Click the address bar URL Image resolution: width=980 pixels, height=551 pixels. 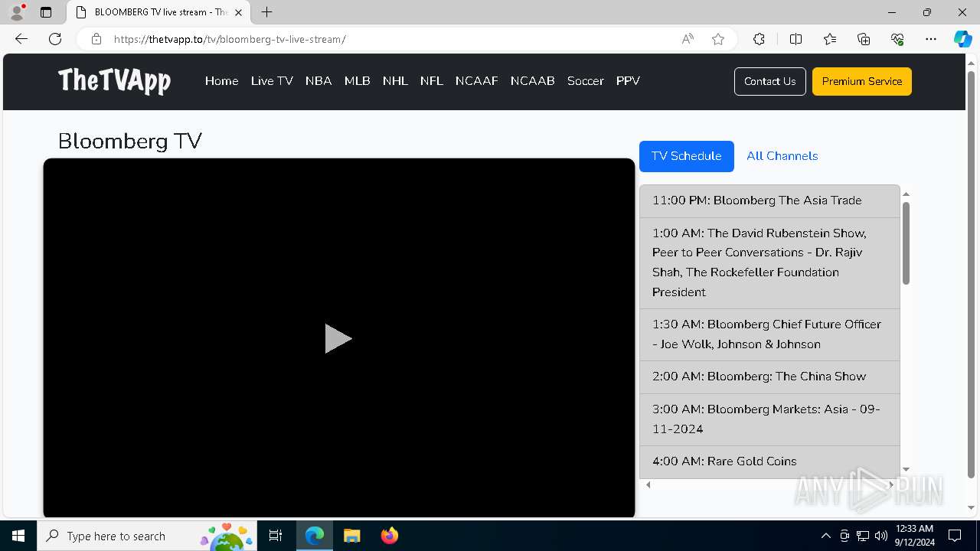click(x=230, y=39)
